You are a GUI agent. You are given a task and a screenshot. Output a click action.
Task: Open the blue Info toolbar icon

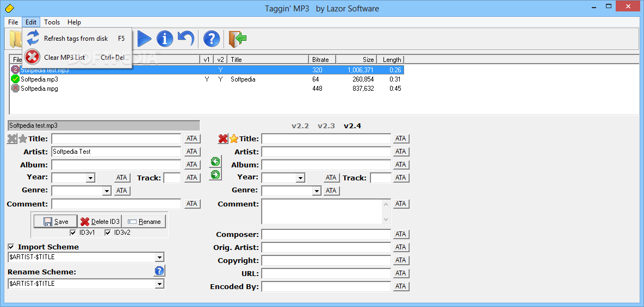coord(165,39)
